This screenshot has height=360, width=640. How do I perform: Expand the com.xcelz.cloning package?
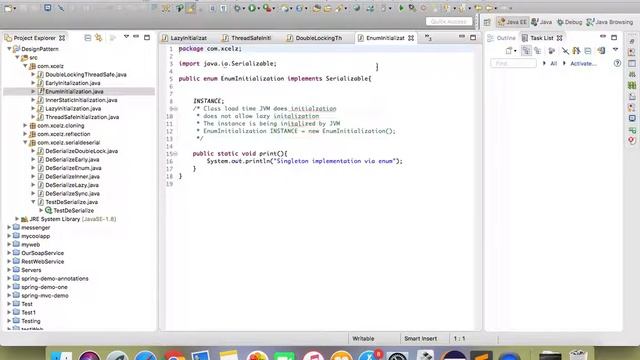point(25,126)
